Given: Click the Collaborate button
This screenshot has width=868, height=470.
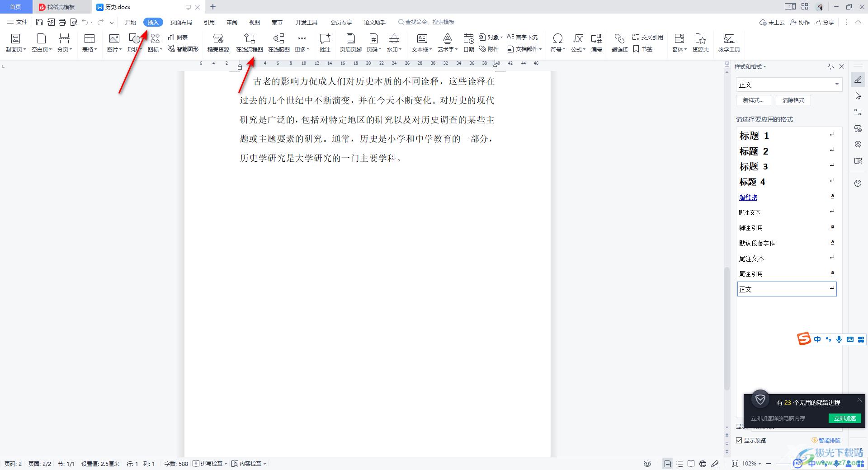Looking at the screenshot, I should (x=800, y=22).
